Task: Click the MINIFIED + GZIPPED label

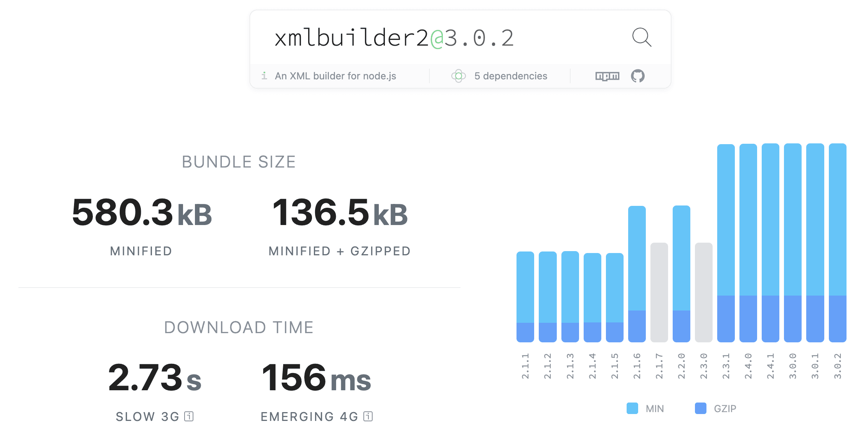Action: pyautogui.click(x=340, y=251)
